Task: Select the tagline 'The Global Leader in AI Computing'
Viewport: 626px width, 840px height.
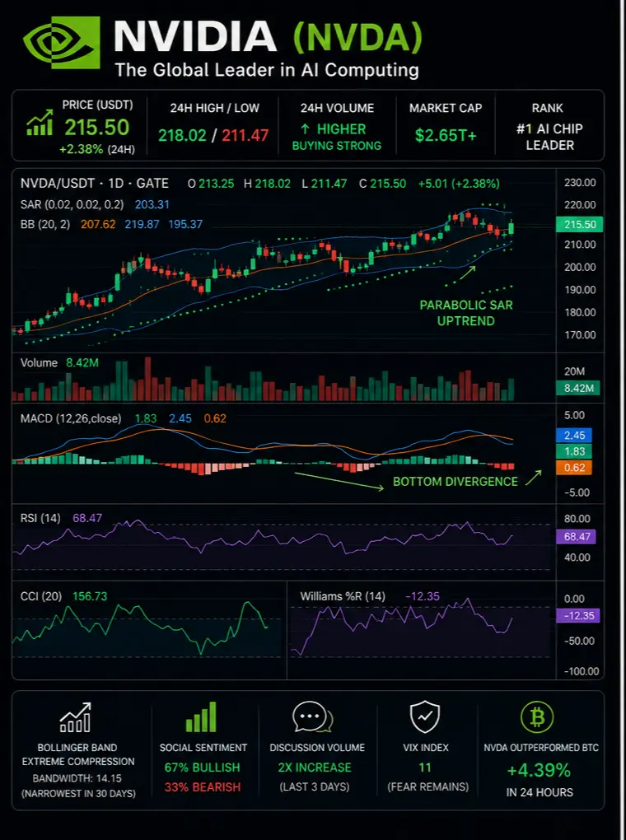Action: click(x=267, y=70)
